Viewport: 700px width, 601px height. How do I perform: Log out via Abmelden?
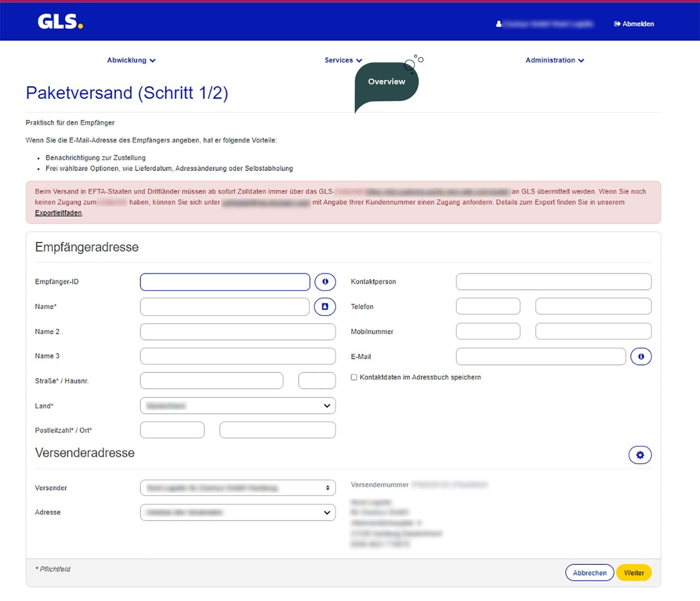point(634,24)
